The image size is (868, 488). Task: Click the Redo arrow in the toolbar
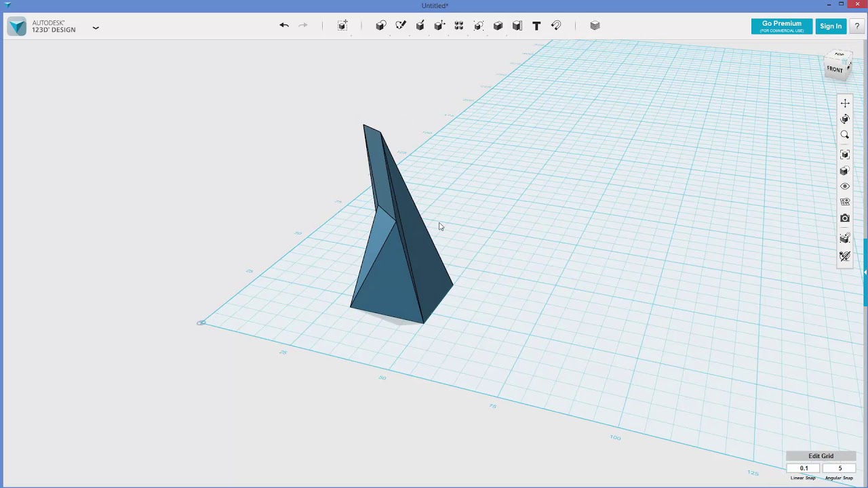pyautogui.click(x=303, y=26)
